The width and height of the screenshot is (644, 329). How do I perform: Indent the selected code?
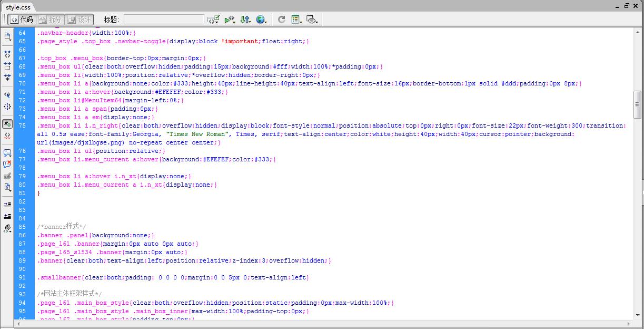pyautogui.click(x=7, y=205)
